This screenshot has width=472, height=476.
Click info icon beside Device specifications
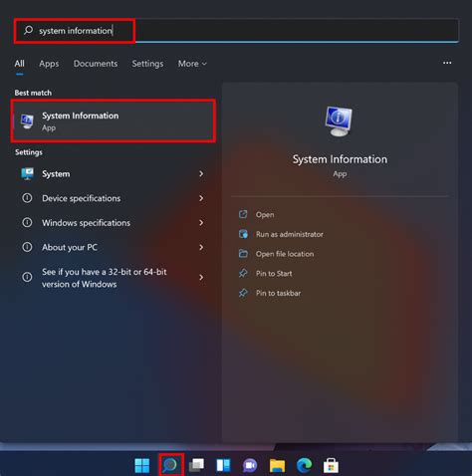pyautogui.click(x=27, y=198)
